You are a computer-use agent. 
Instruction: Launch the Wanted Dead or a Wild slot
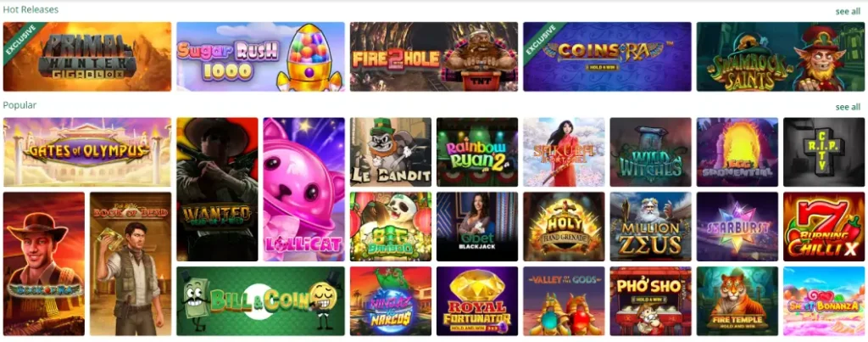click(x=217, y=189)
